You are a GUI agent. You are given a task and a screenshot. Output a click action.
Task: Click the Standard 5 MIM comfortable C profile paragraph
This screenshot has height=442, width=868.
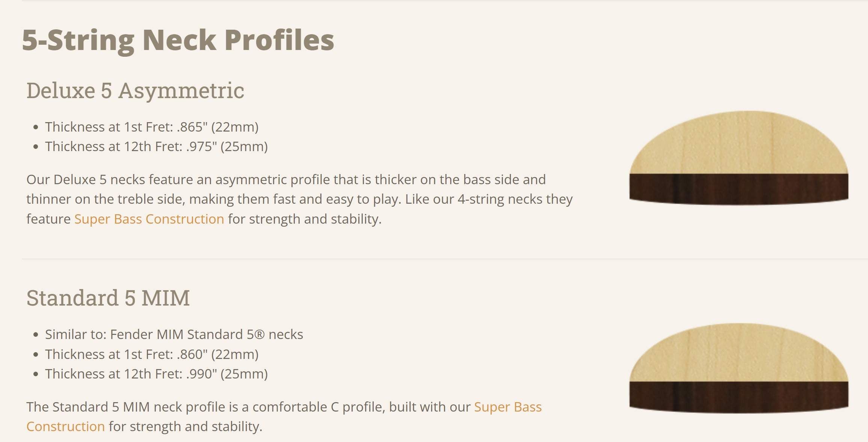pyautogui.click(x=284, y=416)
